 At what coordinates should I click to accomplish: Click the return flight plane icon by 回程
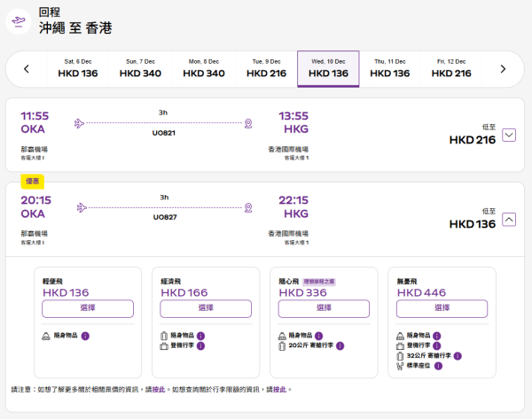tap(20, 21)
